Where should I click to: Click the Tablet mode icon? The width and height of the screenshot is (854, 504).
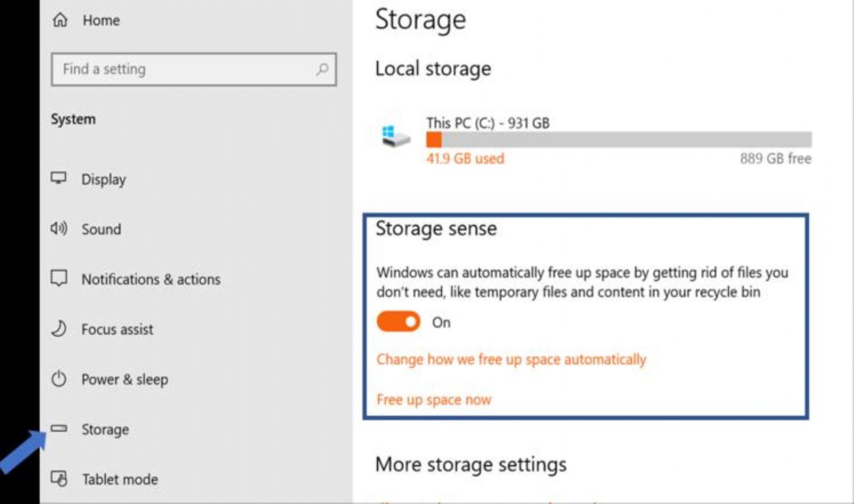[59, 478]
